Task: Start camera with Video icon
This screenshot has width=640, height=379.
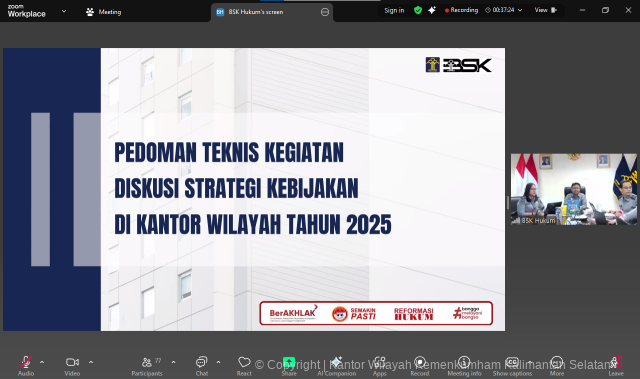Action: 72,362
